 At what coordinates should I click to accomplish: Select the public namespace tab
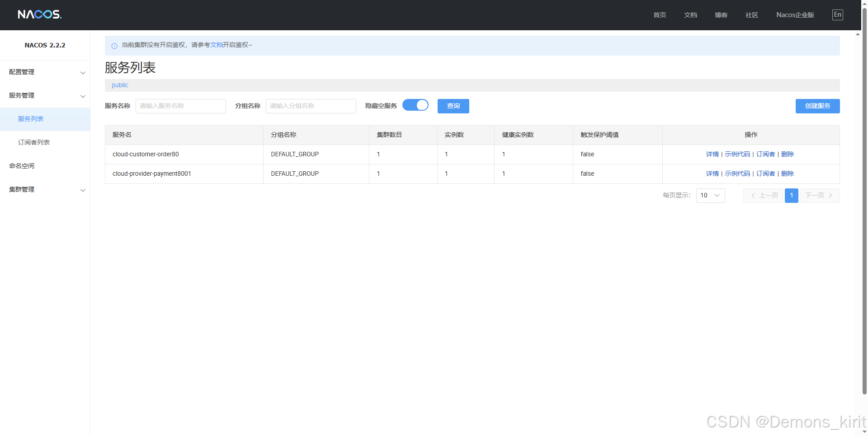tap(120, 85)
